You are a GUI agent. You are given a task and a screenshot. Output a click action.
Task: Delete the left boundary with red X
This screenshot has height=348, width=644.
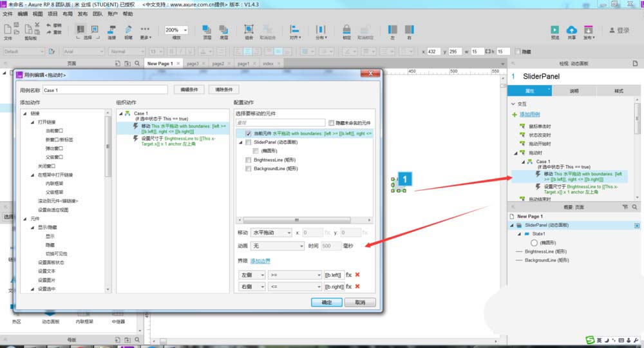tap(357, 275)
